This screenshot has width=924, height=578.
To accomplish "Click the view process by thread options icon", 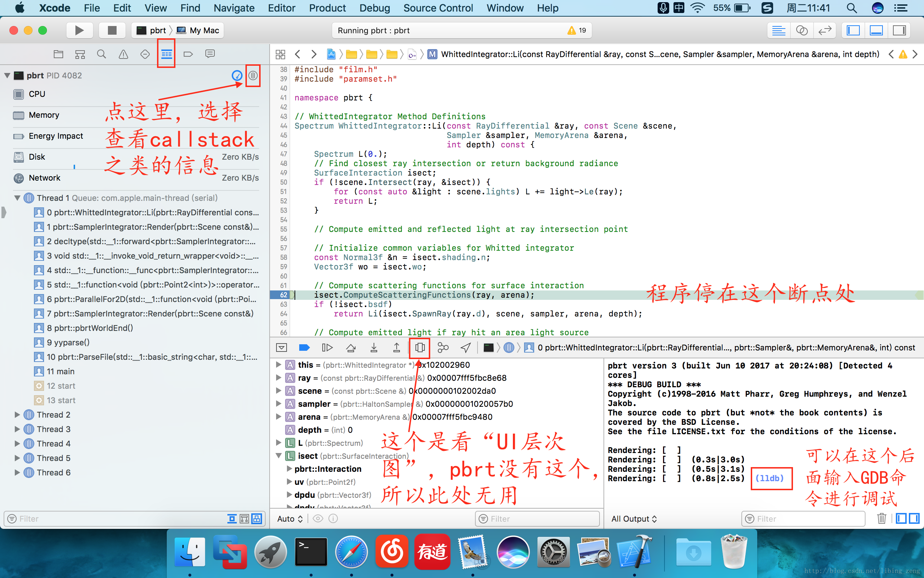I will pyautogui.click(x=253, y=75).
